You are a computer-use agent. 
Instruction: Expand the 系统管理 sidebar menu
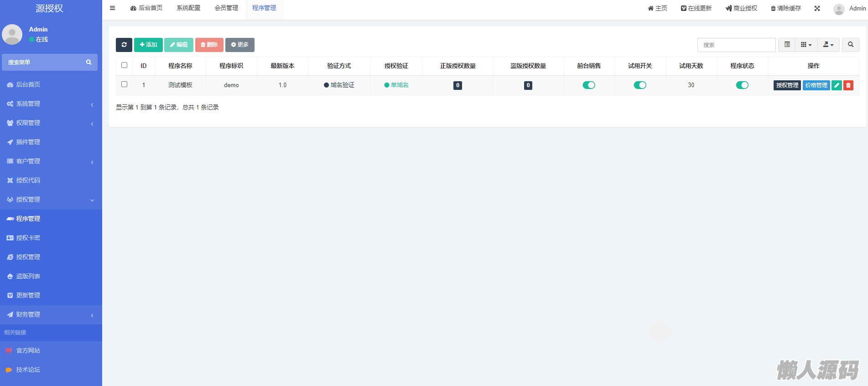pos(50,104)
